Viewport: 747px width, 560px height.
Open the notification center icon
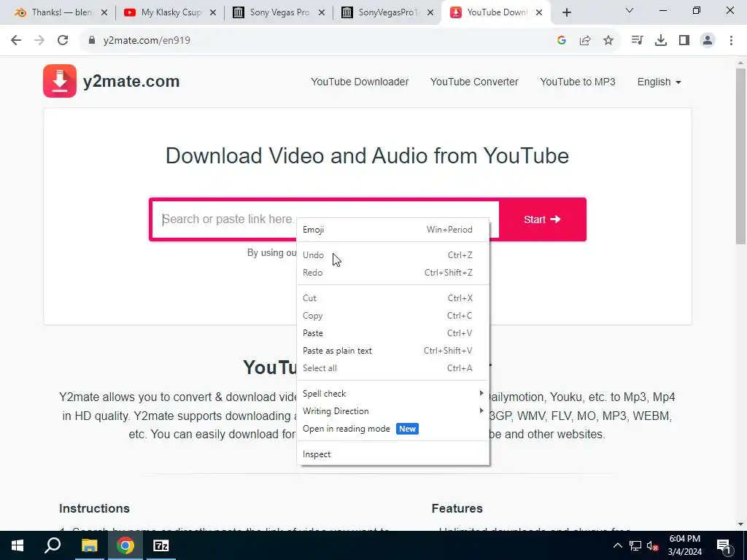coord(724,545)
